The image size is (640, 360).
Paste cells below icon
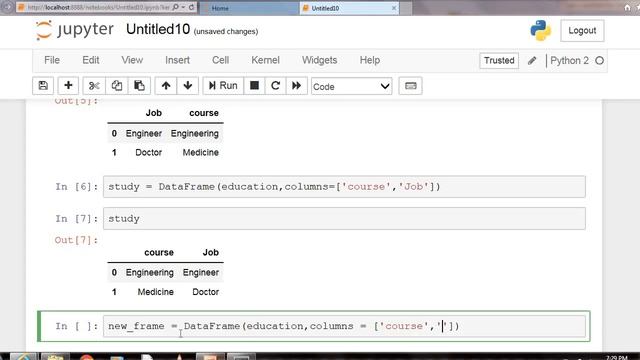[x=139, y=86]
